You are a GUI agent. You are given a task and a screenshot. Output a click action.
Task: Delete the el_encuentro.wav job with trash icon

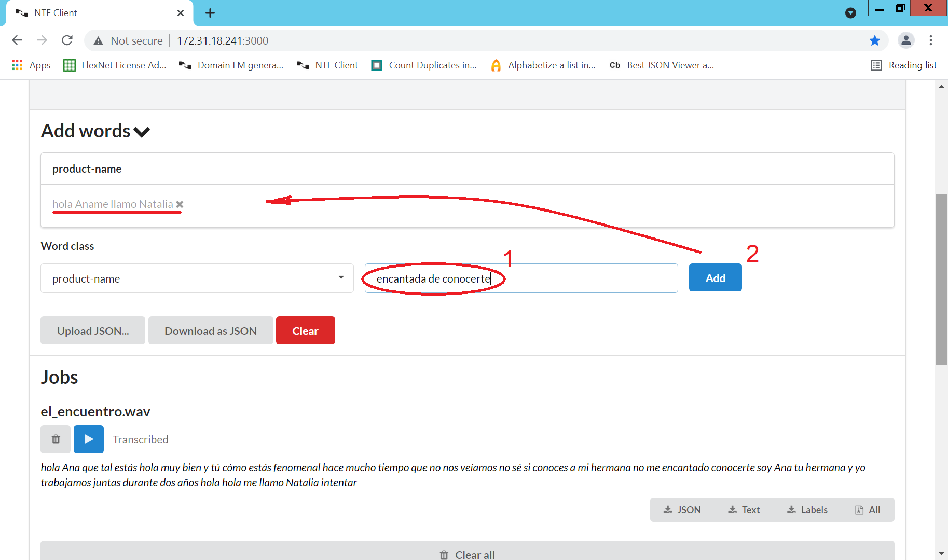(56, 439)
